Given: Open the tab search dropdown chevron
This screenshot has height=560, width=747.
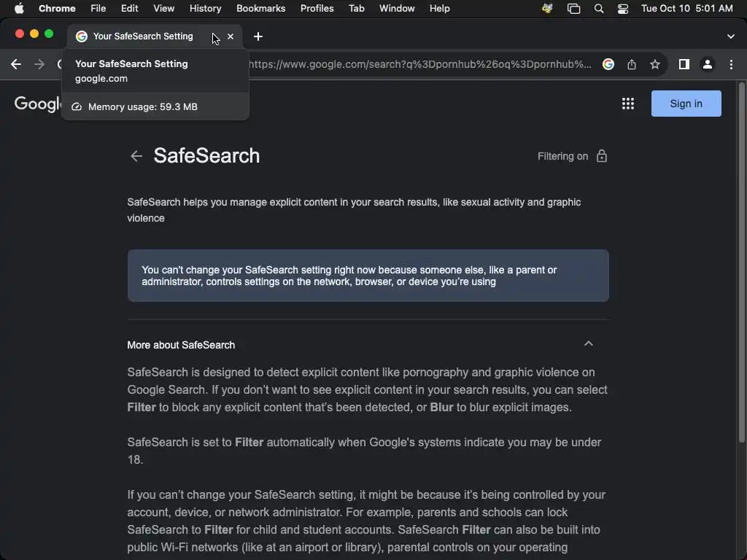Looking at the screenshot, I should point(730,36).
